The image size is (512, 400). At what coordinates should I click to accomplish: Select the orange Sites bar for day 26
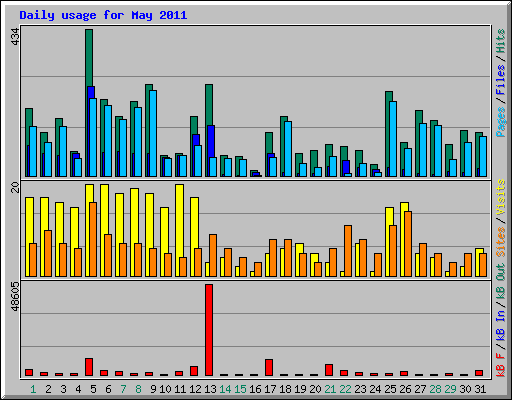(x=408, y=244)
